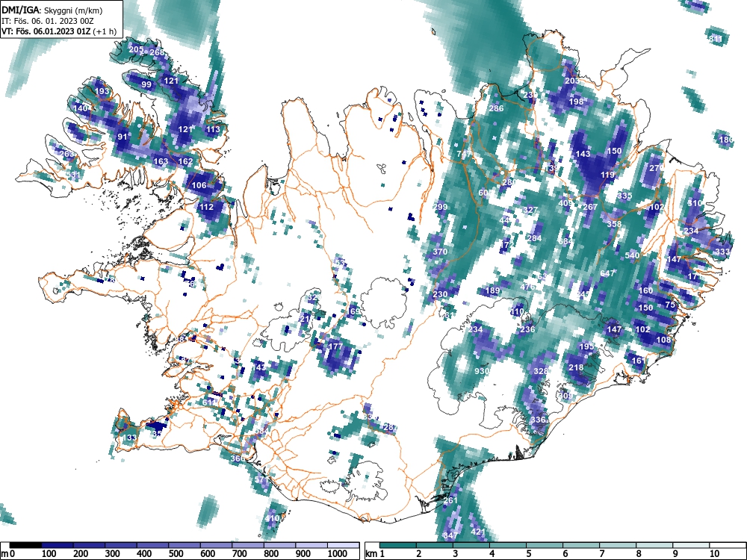Click the visibility value 299 on the map

tap(440, 207)
